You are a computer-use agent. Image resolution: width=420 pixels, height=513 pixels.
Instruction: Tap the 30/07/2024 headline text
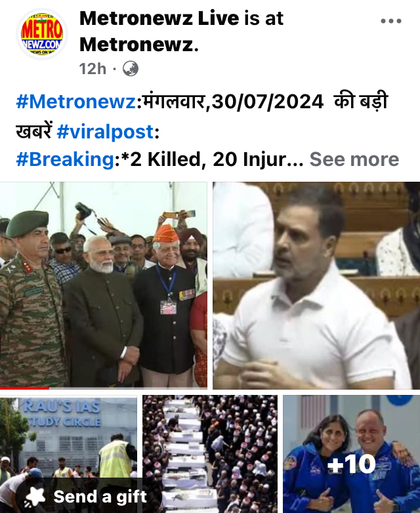(268, 102)
